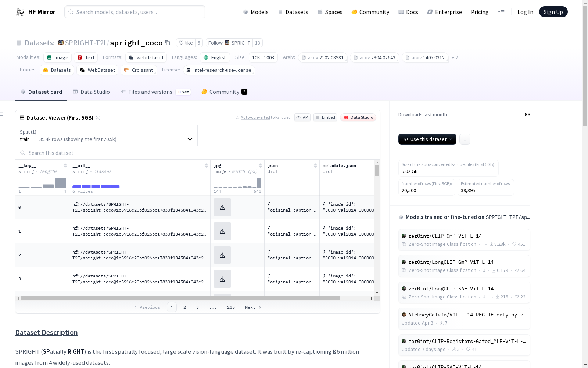Focus the Search this dataset field
Viewport: 588px width, 368px height.
[198, 153]
